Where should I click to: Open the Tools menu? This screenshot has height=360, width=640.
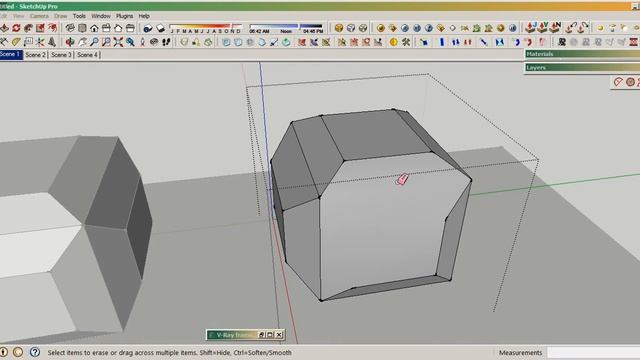click(79, 16)
